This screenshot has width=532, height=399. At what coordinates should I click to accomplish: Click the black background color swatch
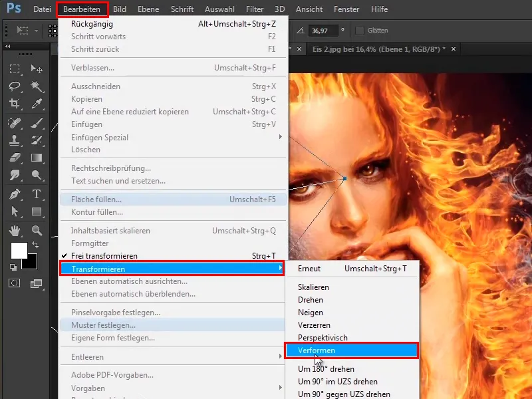click(x=31, y=264)
